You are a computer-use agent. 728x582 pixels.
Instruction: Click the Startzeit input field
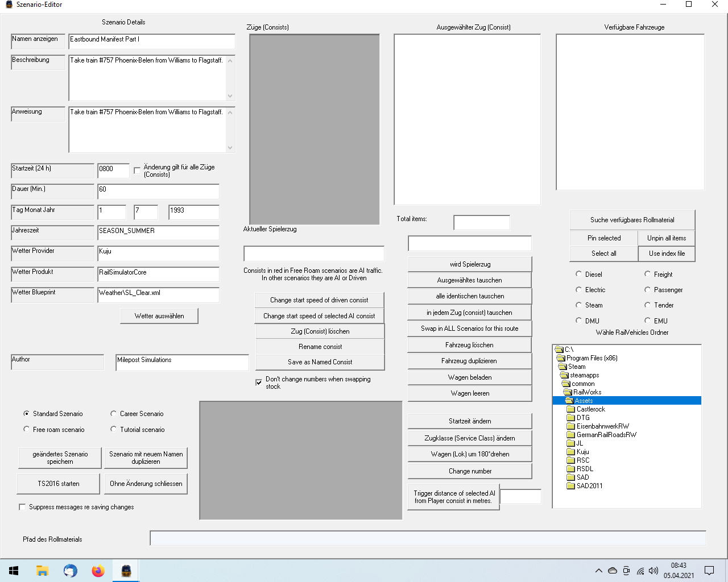tap(113, 169)
